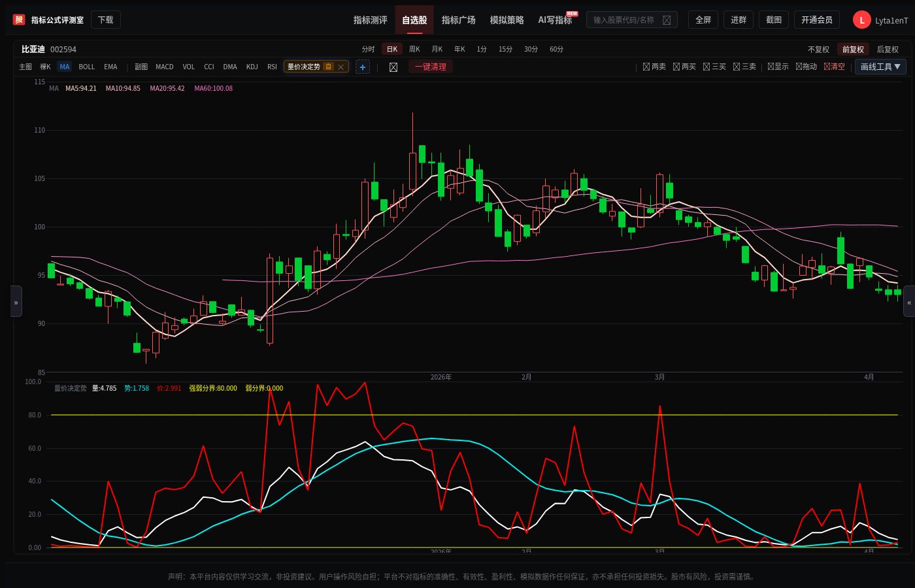Screen dimensions: 915x588
Task: Close the 量价决定势 indicator tag
Action: [341, 67]
